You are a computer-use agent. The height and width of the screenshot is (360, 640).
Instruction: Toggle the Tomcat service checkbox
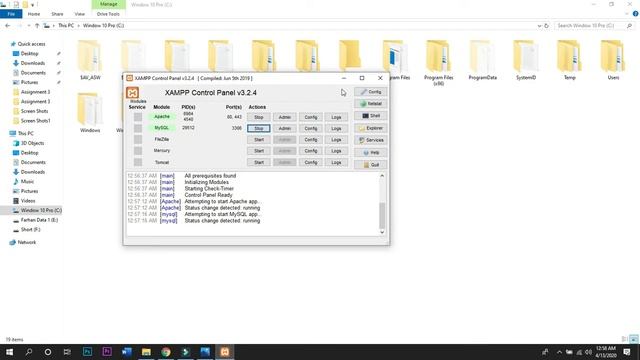138,162
